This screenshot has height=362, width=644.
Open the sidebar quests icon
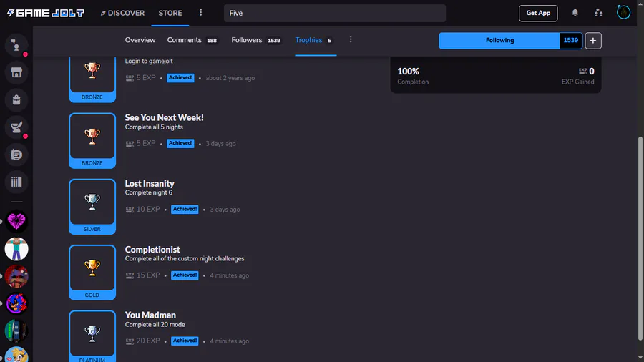pos(16,127)
